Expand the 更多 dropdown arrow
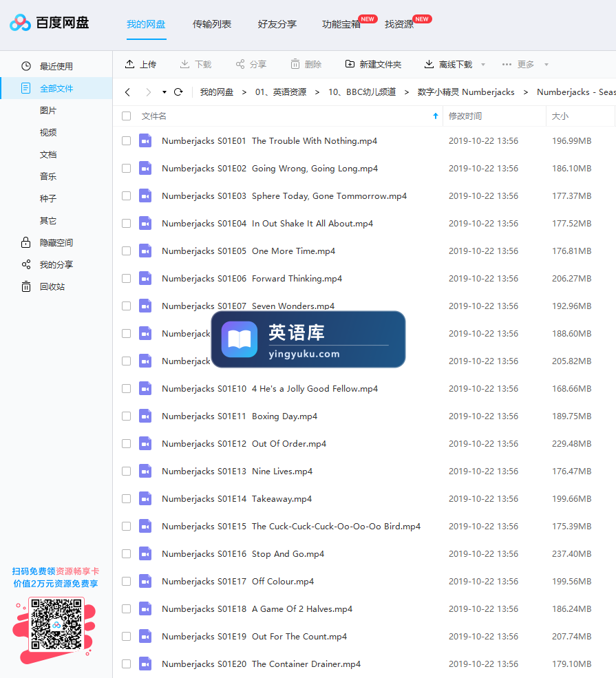 coord(546,65)
